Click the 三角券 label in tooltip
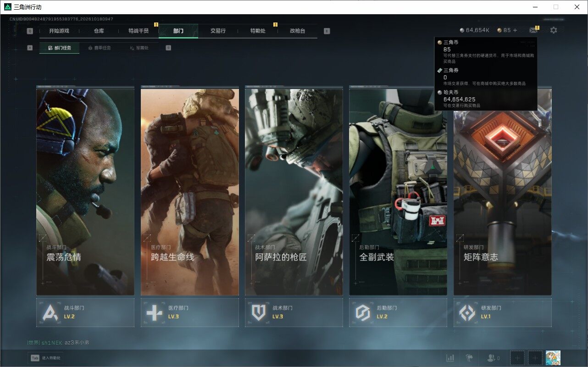This screenshot has width=588, height=367. (x=451, y=70)
